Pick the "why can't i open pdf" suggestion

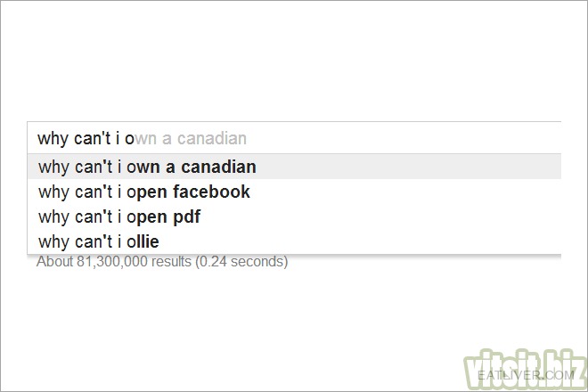point(294,216)
